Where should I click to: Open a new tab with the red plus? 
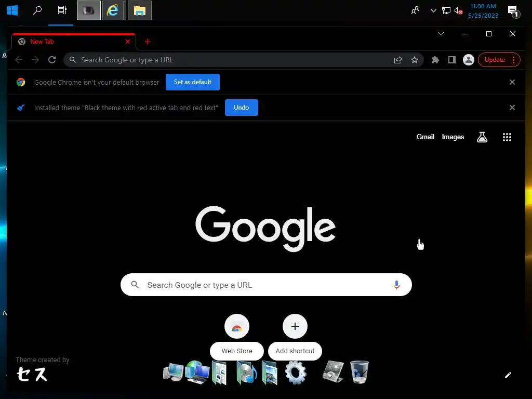(x=147, y=42)
